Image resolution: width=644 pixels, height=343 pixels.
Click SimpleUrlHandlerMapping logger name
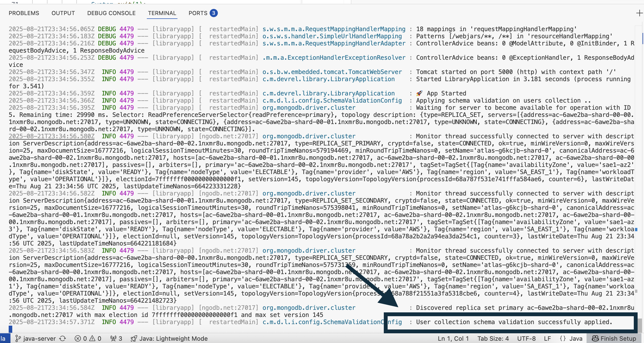[332, 36]
